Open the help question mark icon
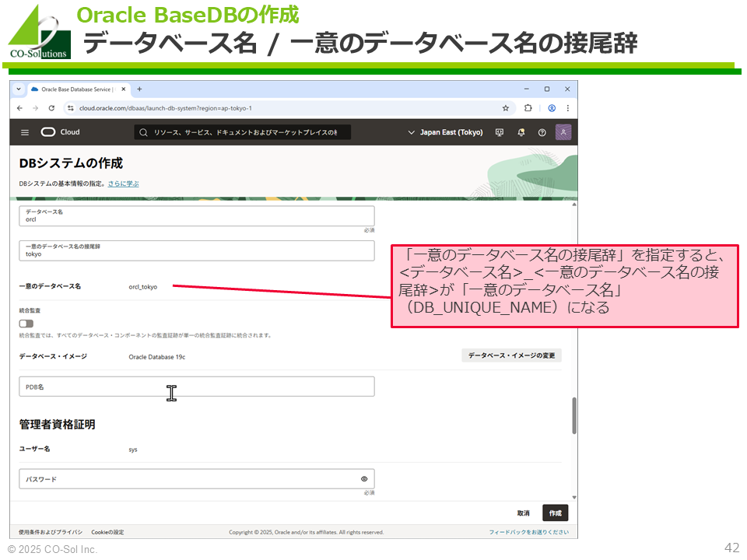 [542, 132]
